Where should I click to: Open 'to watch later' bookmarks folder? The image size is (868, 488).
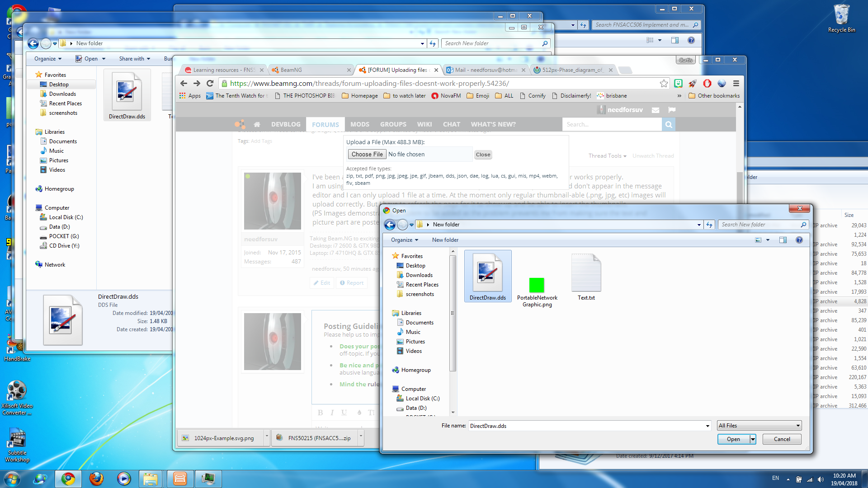(x=405, y=96)
